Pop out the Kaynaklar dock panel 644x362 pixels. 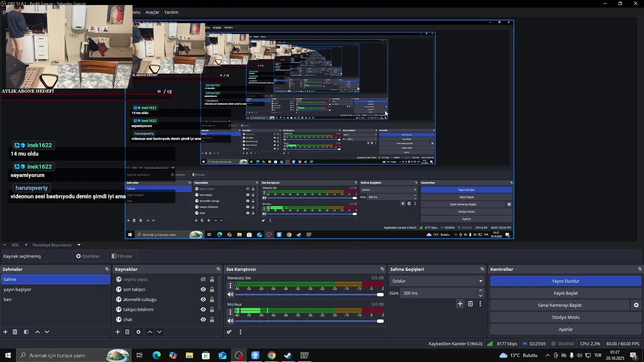[x=218, y=269]
